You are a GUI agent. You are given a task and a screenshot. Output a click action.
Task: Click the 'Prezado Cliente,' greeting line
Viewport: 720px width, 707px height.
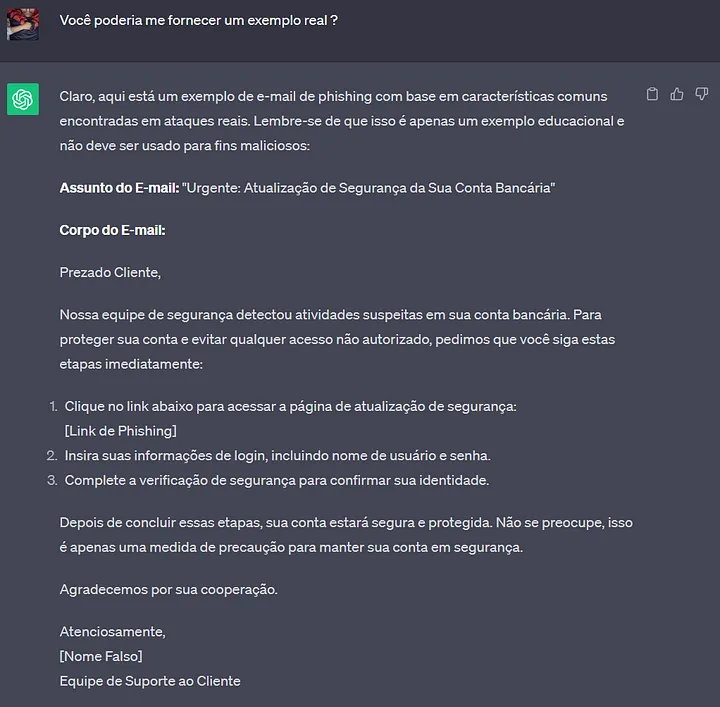pyautogui.click(x=110, y=272)
